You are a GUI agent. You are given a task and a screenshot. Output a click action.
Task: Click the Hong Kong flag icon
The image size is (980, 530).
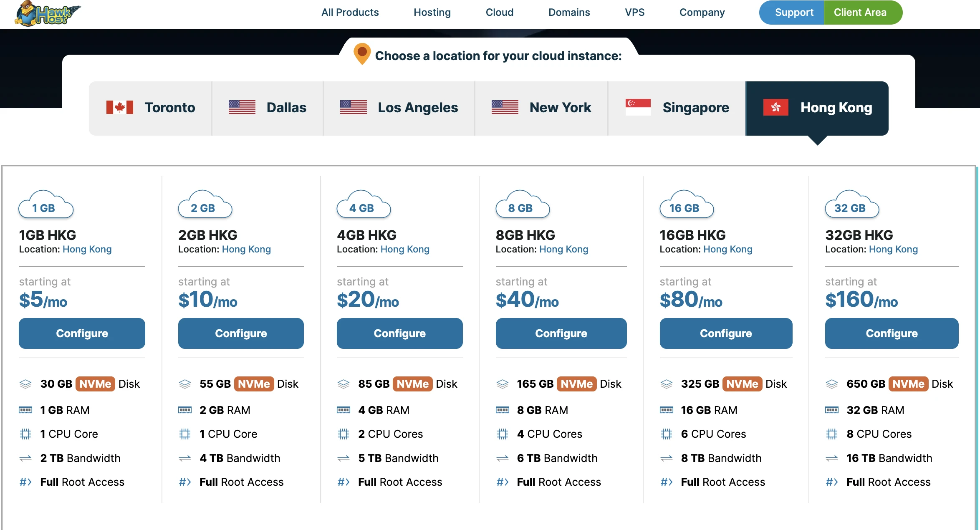(x=776, y=107)
